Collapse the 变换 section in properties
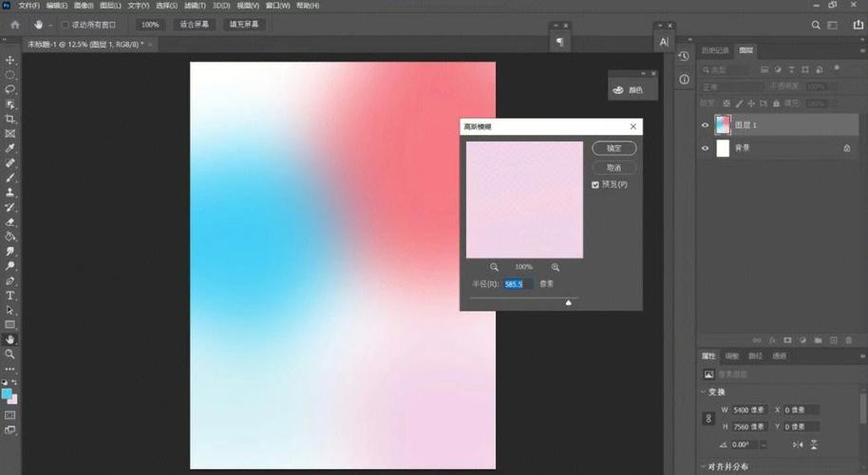 pos(704,392)
